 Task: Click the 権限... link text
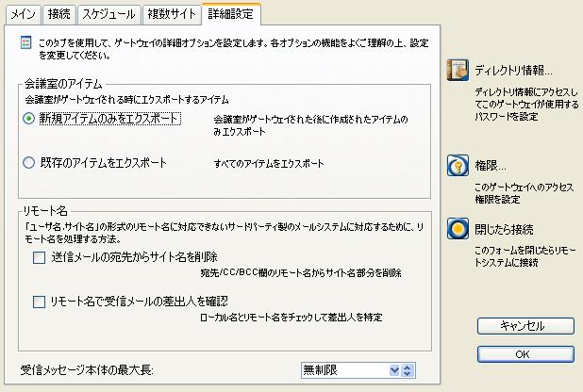coord(491,165)
